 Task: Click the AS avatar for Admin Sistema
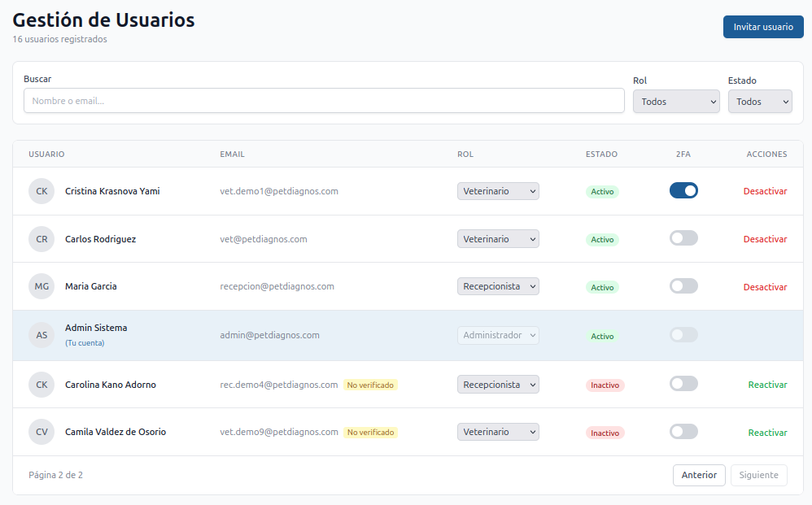[41, 335]
